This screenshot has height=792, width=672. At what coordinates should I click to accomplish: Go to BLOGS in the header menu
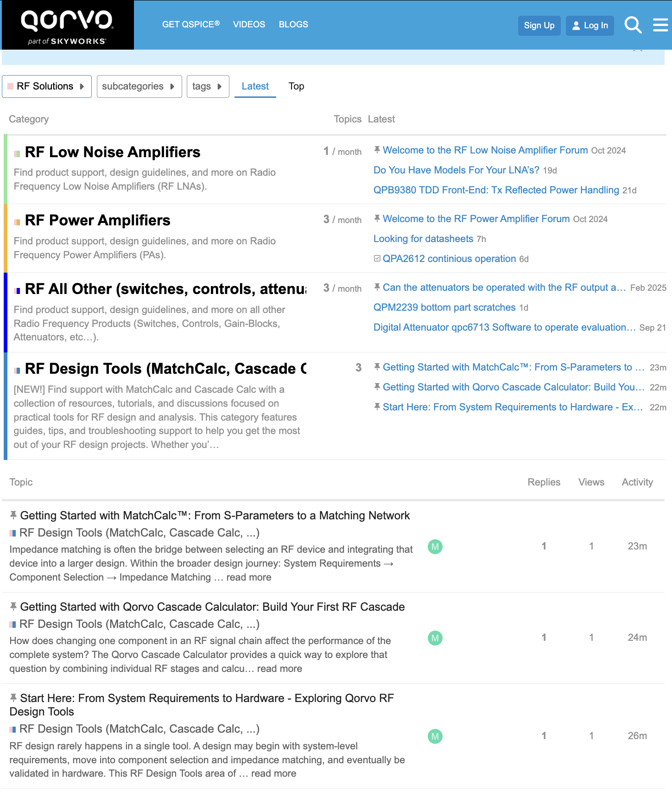pyautogui.click(x=293, y=25)
